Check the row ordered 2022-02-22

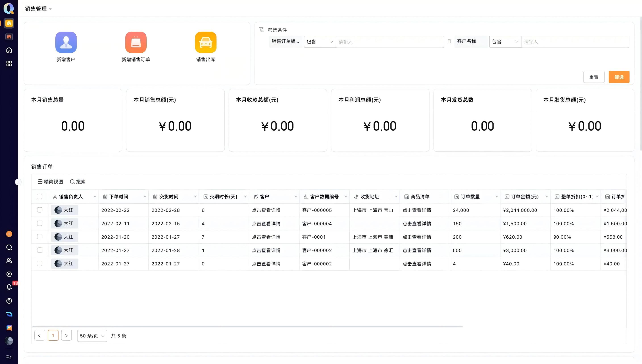point(40,210)
